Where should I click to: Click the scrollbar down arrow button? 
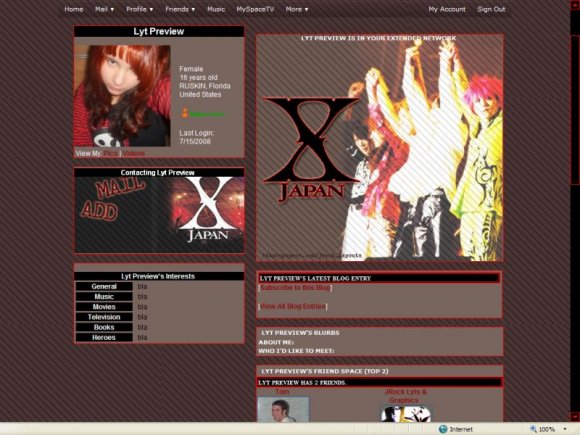coord(575,417)
